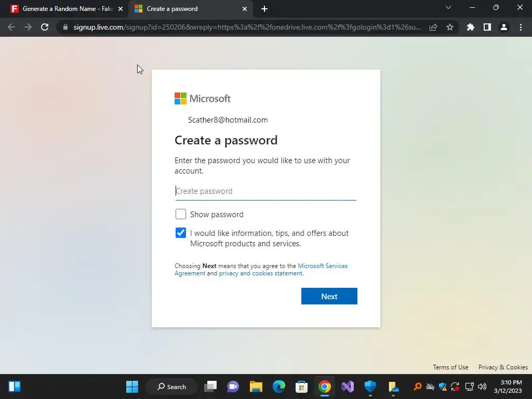The image size is (532, 399).
Task: Click the Windows Security shield tray icon
Action: 443,387
